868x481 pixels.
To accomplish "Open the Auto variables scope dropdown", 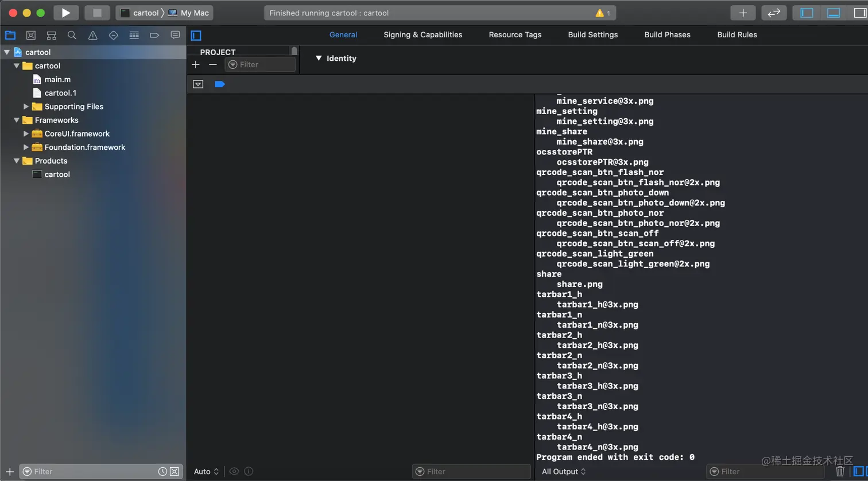I will [x=207, y=471].
